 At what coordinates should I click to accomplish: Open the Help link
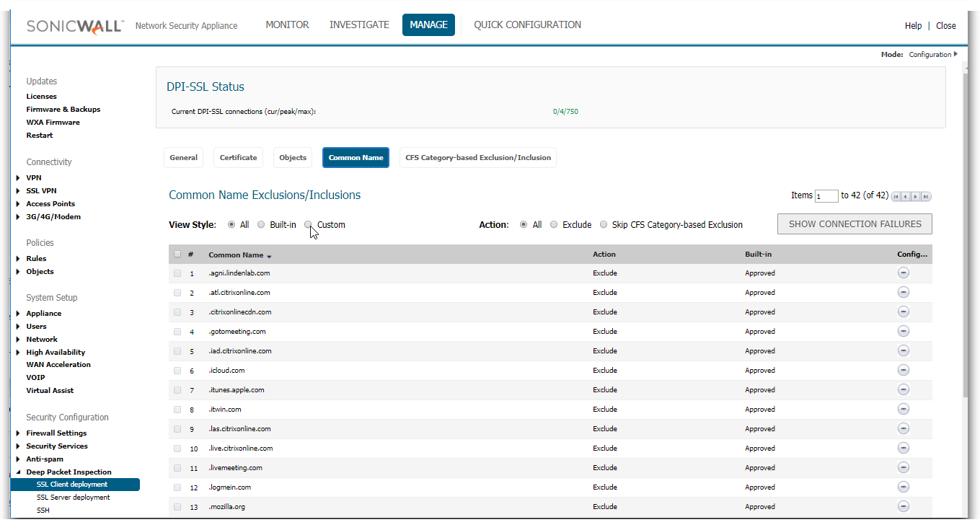(913, 25)
